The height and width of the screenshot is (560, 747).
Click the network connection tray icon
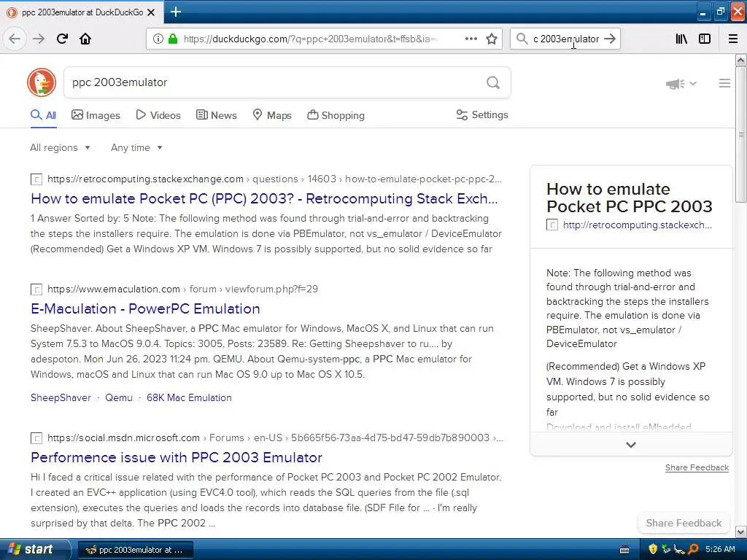point(679,549)
